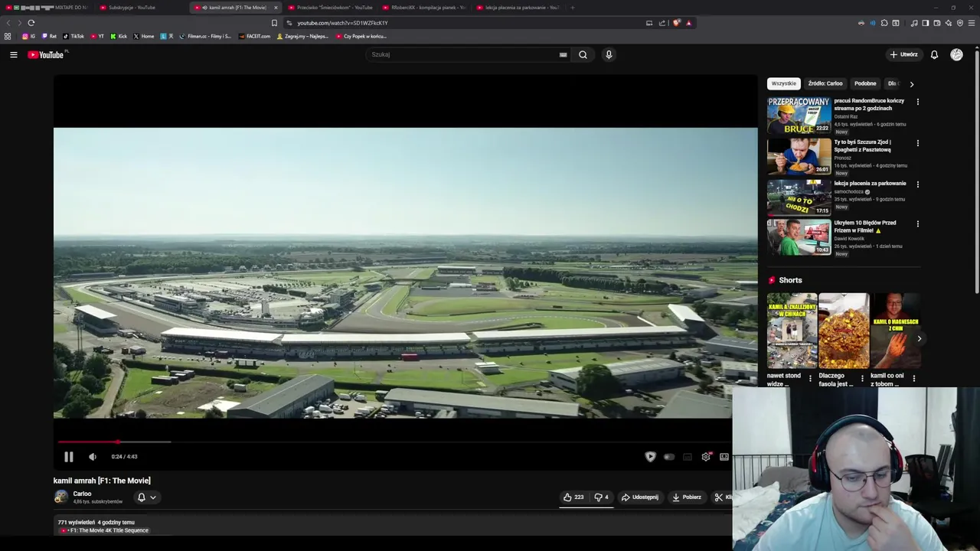
Task: Open options menu for RandomBruce video
Action: coord(917,102)
